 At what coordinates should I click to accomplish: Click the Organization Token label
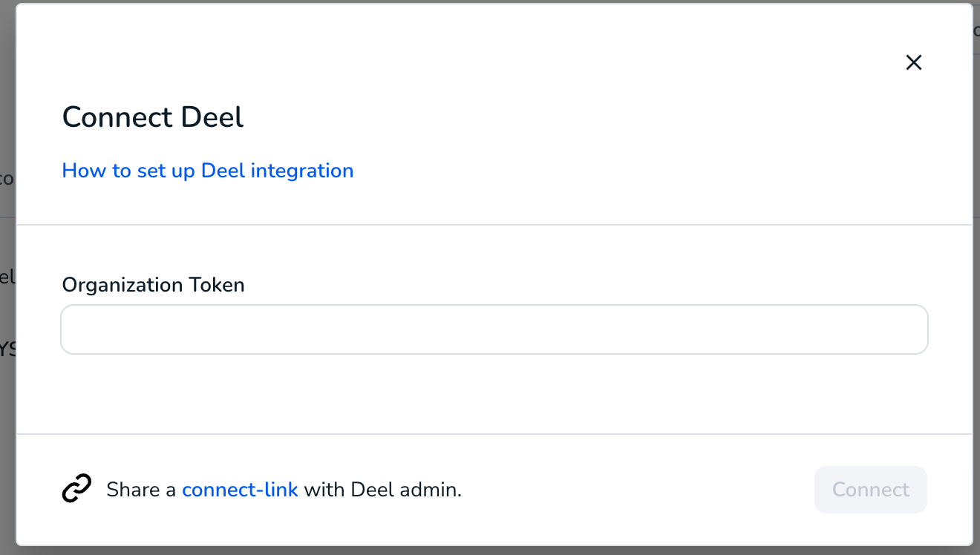(154, 285)
